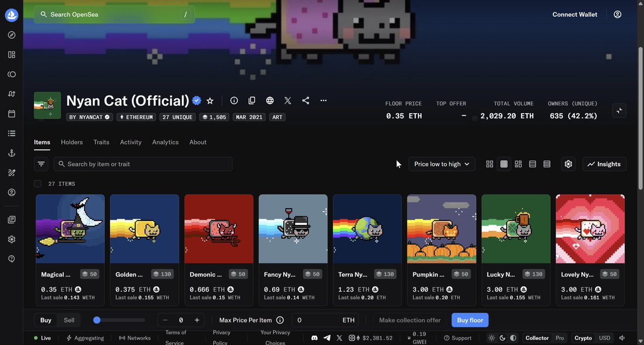Click the BY NYANCAT creator tag

pyautogui.click(x=90, y=117)
